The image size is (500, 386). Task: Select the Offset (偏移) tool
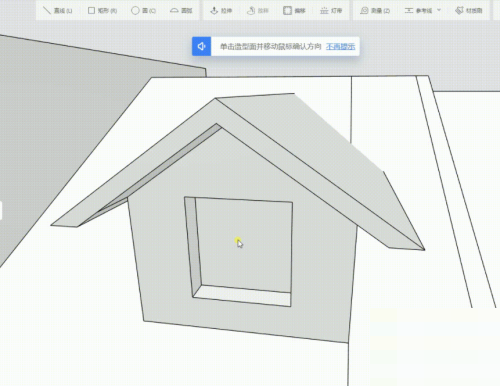tap(294, 11)
